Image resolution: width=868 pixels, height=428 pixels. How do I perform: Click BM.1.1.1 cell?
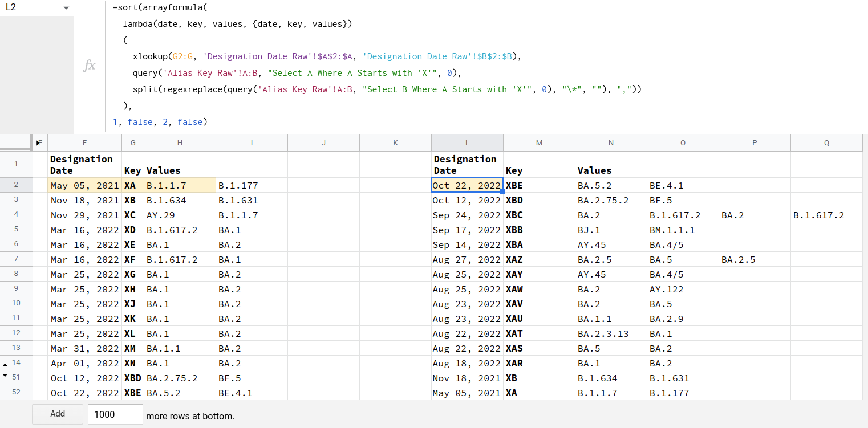pos(683,230)
